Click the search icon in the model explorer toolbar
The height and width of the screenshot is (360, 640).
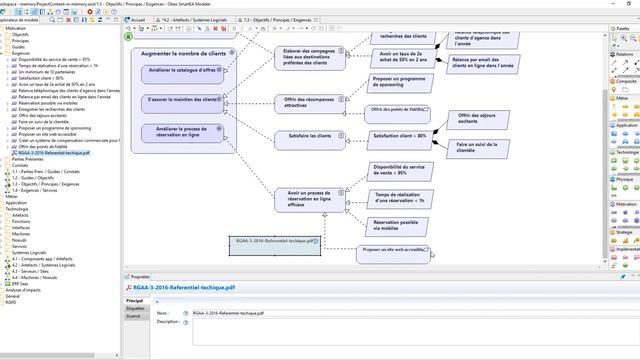tap(52, 20)
